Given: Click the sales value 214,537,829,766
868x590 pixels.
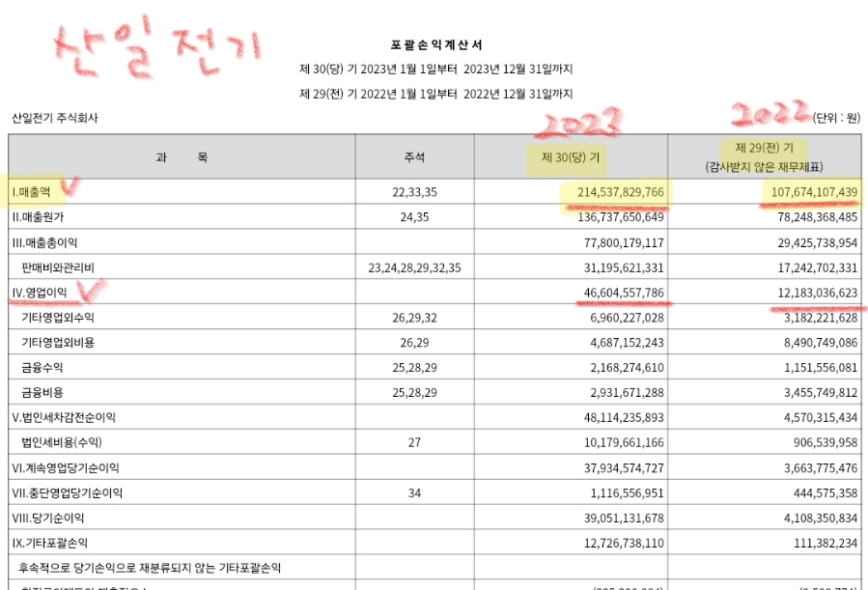Looking at the screenshot, I should pyautogui.click(x=621, y=192).
